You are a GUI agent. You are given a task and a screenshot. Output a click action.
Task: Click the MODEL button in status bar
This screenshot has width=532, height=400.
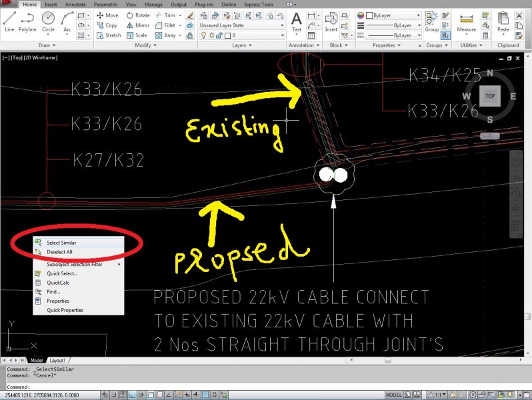click(393, 395)
